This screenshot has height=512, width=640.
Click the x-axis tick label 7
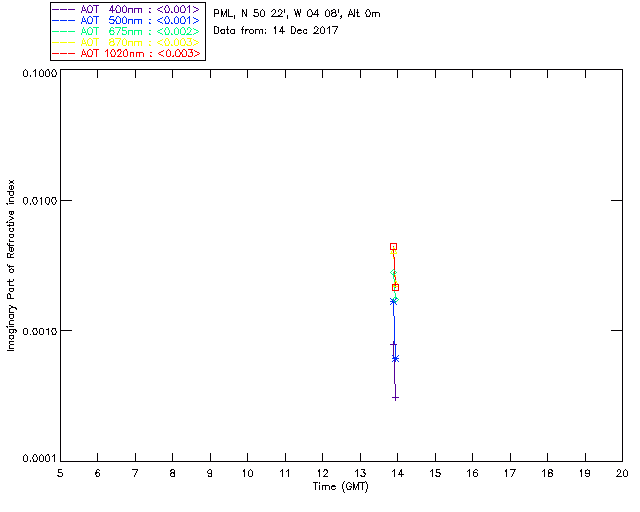135,474
